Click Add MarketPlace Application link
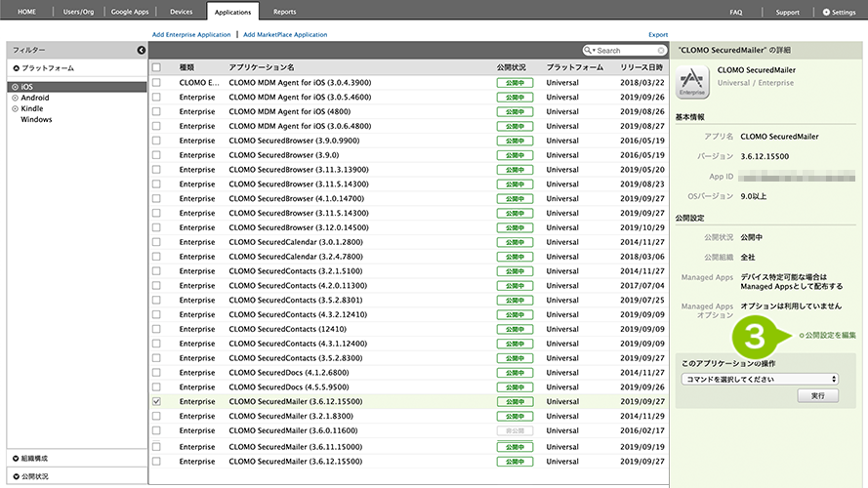868x488 pixels. 285,34
